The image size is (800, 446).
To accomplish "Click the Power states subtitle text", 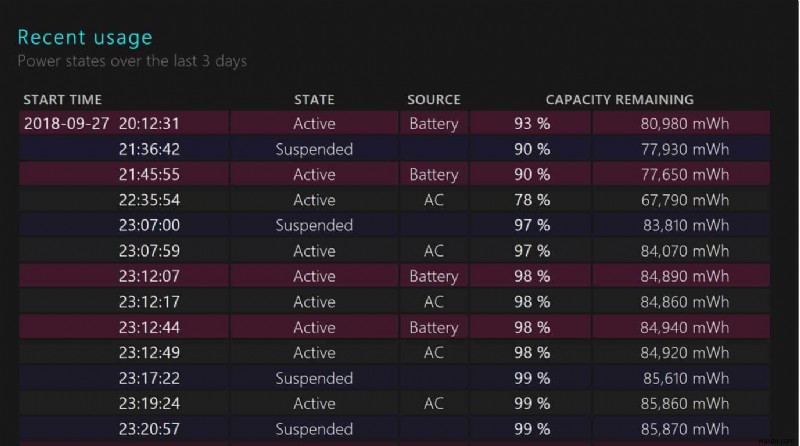I will click(132, 61).
